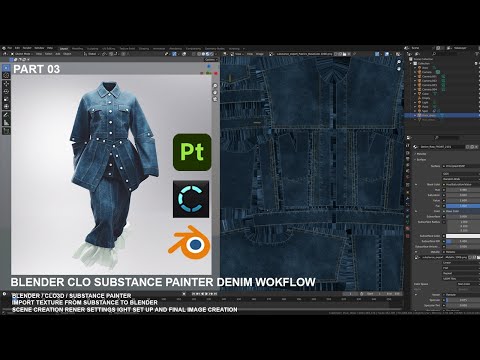
Task: Open the viewport Add menu
Action: click(58, 54)
